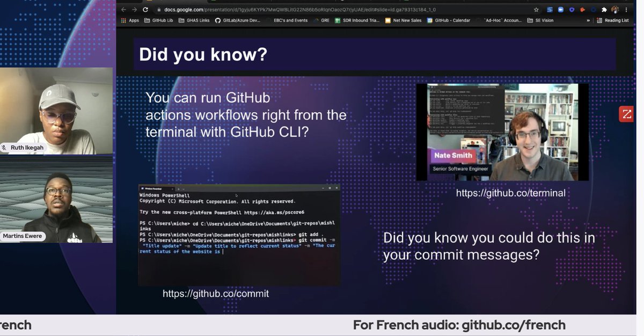Select Ruth Ikegah's video tile
Screen dimensions: 644x336
(56, 111)
